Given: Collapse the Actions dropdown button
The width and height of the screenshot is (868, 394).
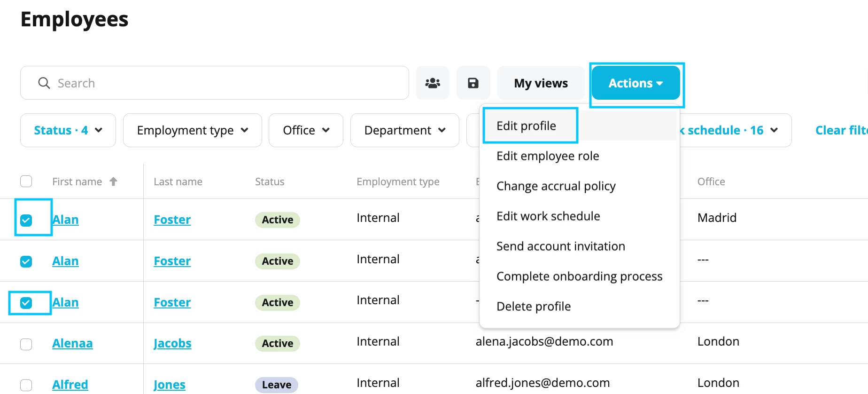Looking at the screenshot, I should click(636, 83).
